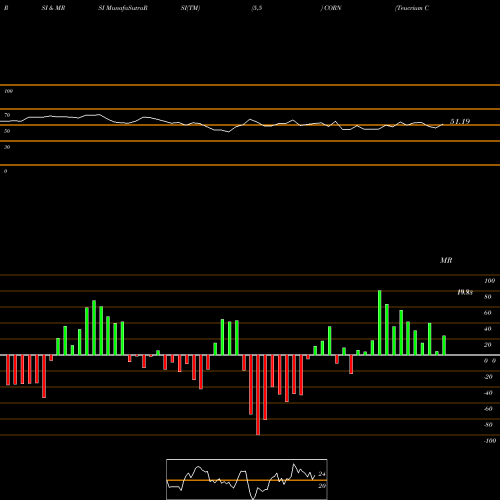Select the tallest green histogram bar

click(379, 322)
